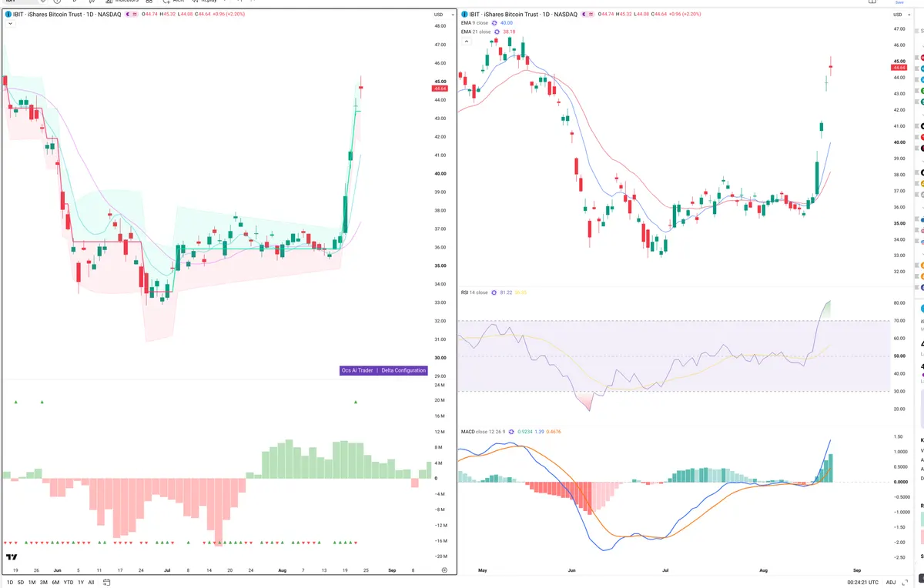Select the 3M date range
This screenshot has height=588, width=924.
[x=43, y=582]
